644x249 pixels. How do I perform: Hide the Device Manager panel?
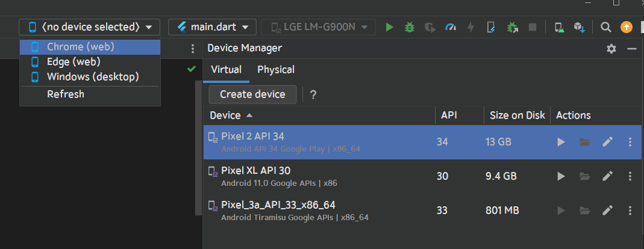pyautogui.click(x=632, y=49)
